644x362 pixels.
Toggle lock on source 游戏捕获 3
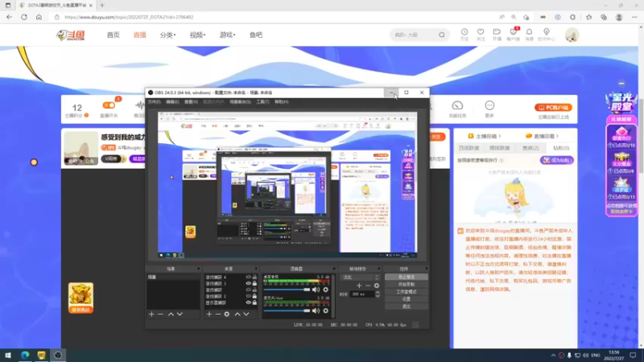click(x=254, y=284)
